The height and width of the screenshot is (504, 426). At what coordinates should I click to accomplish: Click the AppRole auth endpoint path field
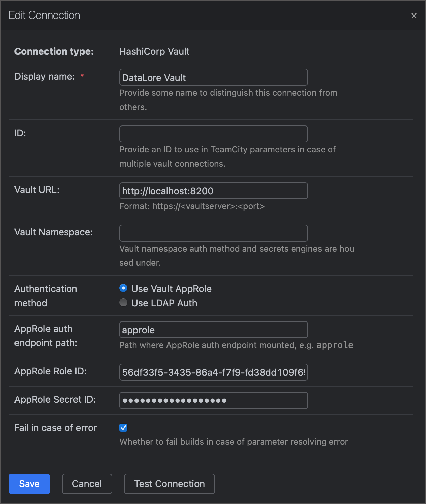coord(213,330)
